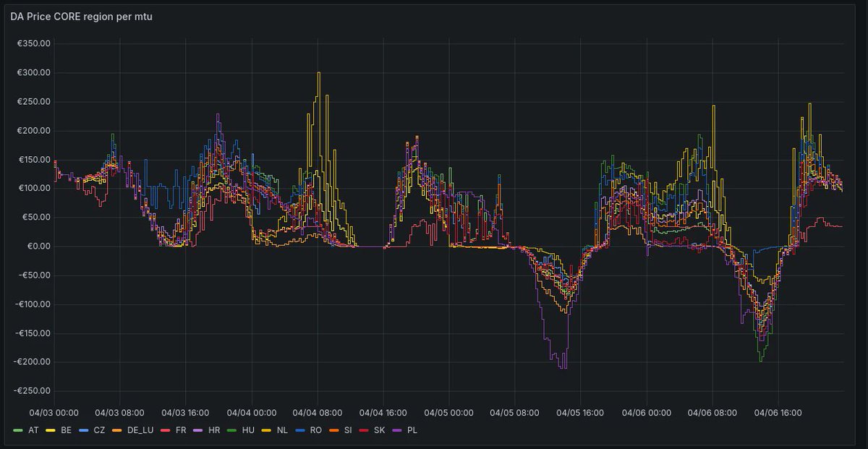
Task: Open color picker for the RO swatch
Action: pyautogui.click(x=299, y=431)
